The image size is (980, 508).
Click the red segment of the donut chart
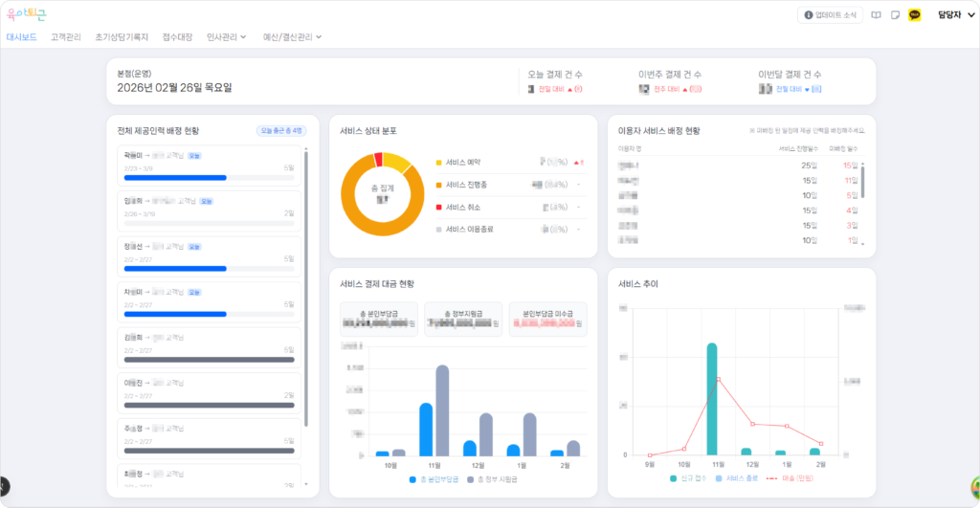click(x=377, y=160)
